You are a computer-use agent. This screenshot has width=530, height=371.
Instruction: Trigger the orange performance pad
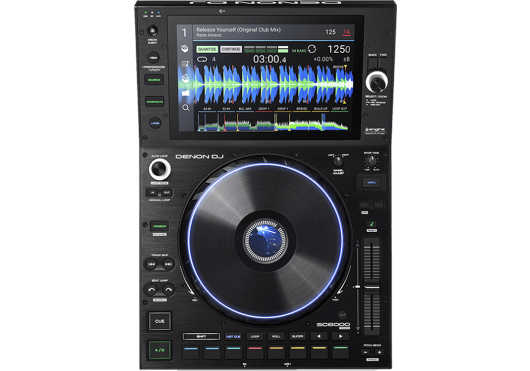coord(276,352)
